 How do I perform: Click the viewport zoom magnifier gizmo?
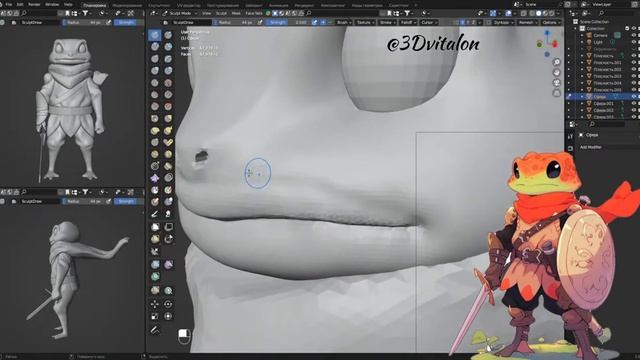click(557, 62)
